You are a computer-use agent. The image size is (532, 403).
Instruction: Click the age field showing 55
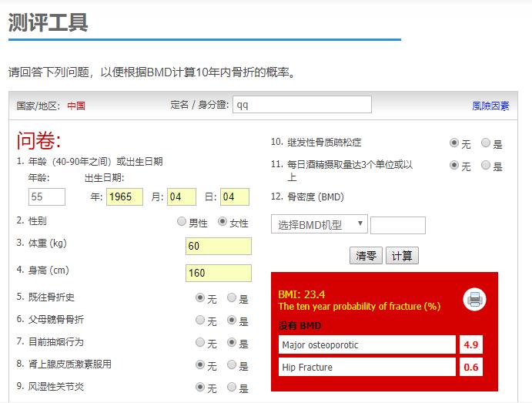(47, 197)
